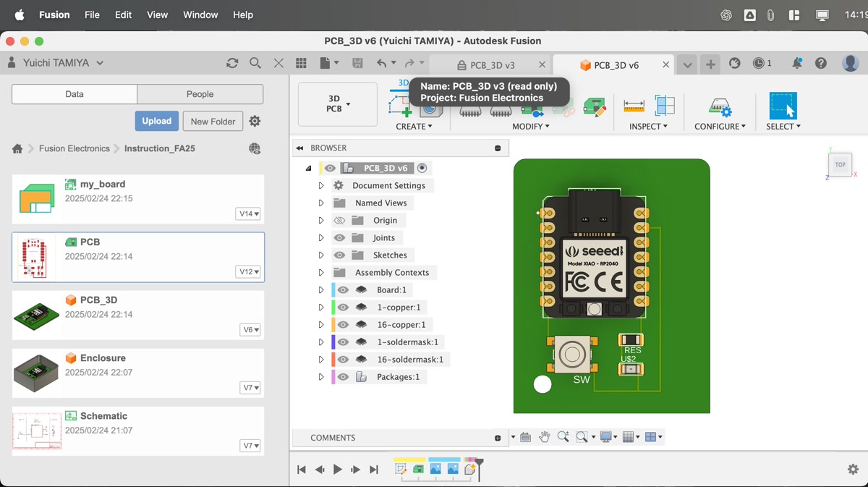Toggle visibility of 1-copper:1

tap(344, 308)
